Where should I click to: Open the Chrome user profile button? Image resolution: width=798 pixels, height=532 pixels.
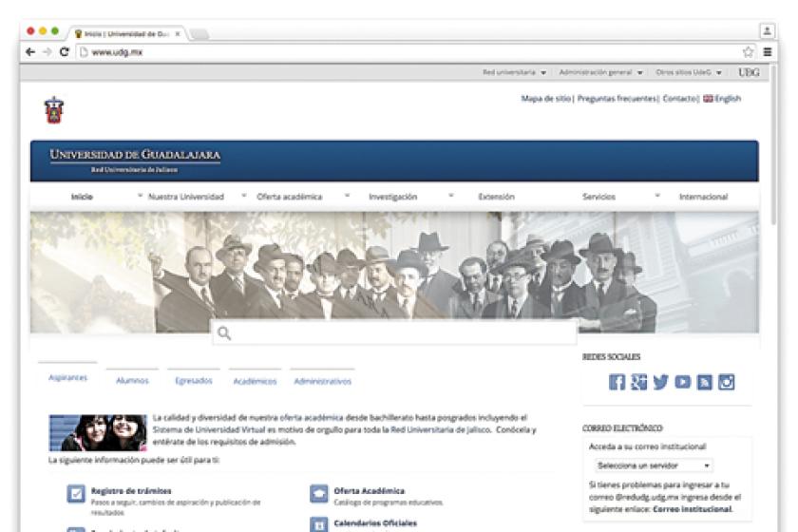767,31
